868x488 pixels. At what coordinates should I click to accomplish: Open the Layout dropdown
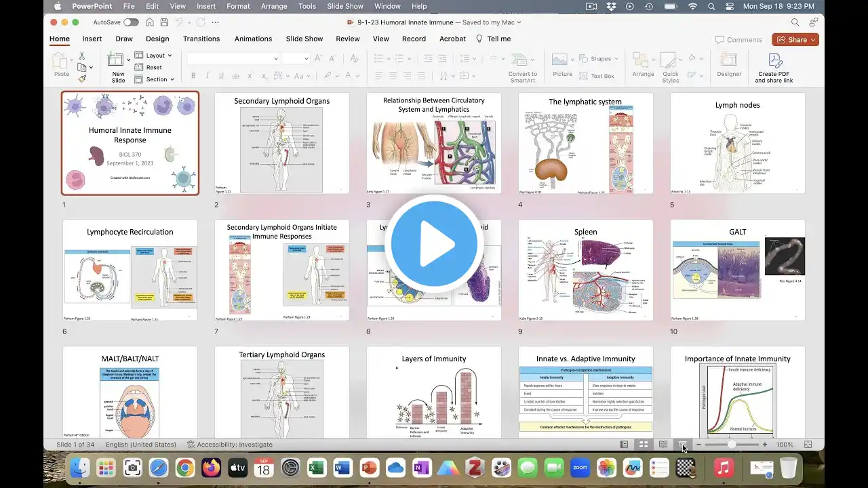pyautogui.click(x=153, y=56)
